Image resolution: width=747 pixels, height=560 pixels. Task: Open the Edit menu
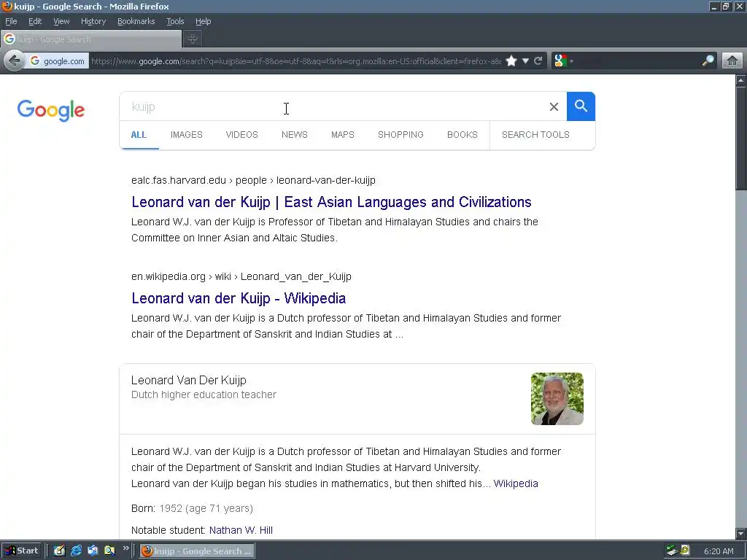coord(35,21)
